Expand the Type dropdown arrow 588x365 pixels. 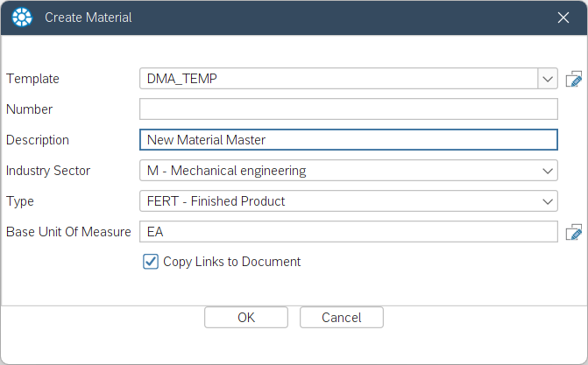pyautogui.click(x=548, y=201)
